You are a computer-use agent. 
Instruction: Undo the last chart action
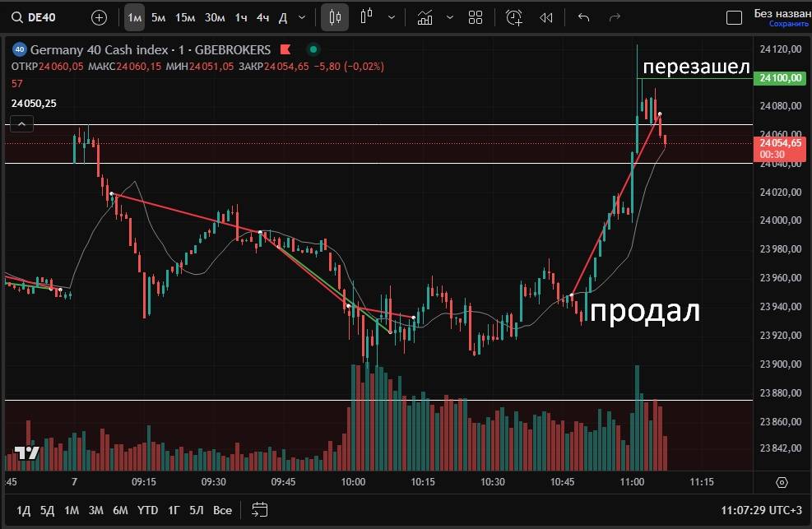(584, 17)
